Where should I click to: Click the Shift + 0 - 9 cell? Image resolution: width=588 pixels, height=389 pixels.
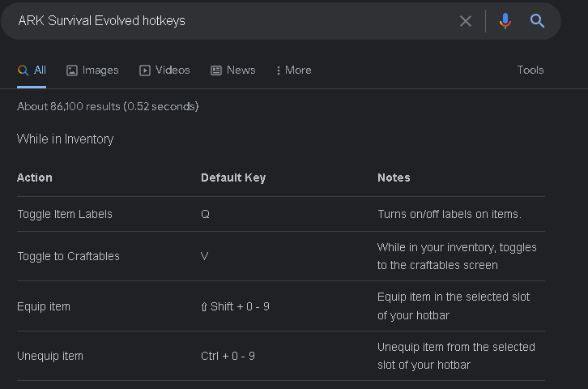point(235,306)
